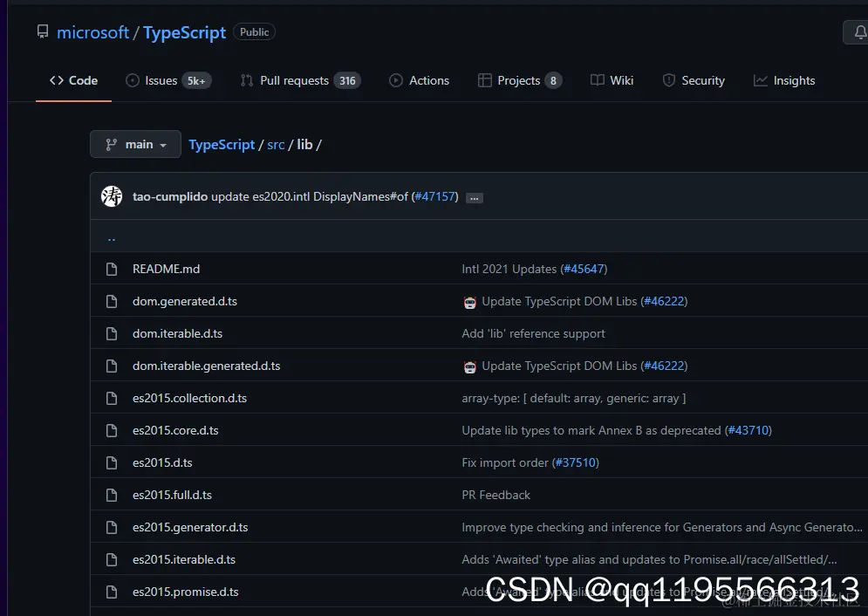868x616 pixels.
Task: Click file icon beside es2015.core.d.ts
Action: tap(112, 431)
